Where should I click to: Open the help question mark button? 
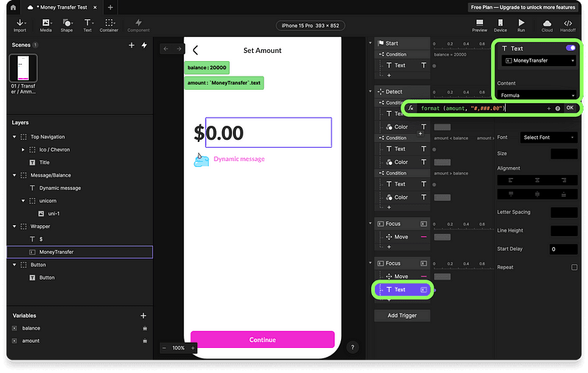point(353,347)
